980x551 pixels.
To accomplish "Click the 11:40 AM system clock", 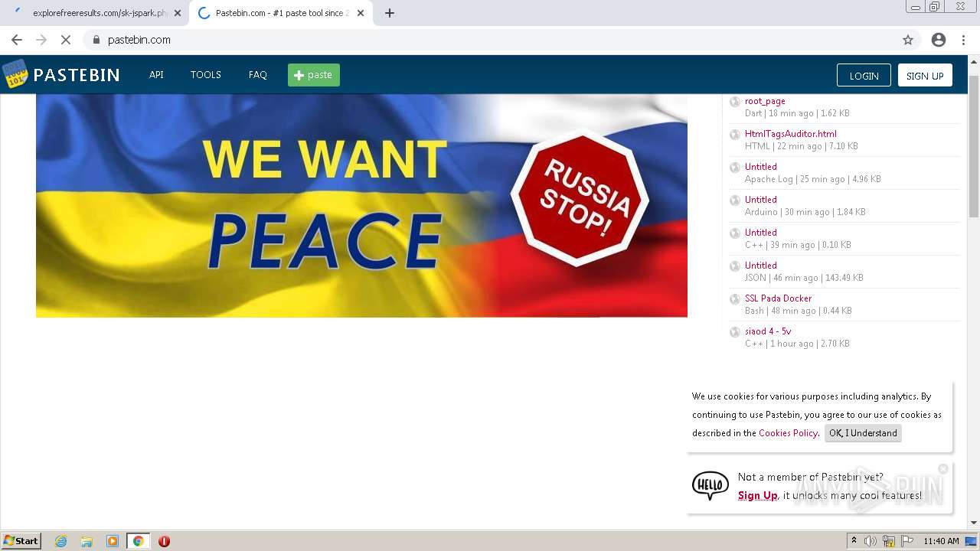I will tap(941, 541).
